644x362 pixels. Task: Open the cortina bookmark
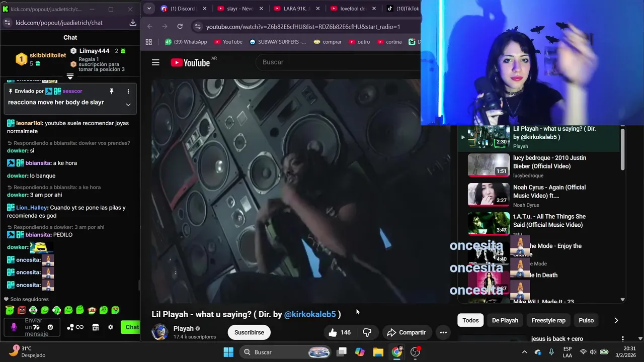[x=389, y=42]
